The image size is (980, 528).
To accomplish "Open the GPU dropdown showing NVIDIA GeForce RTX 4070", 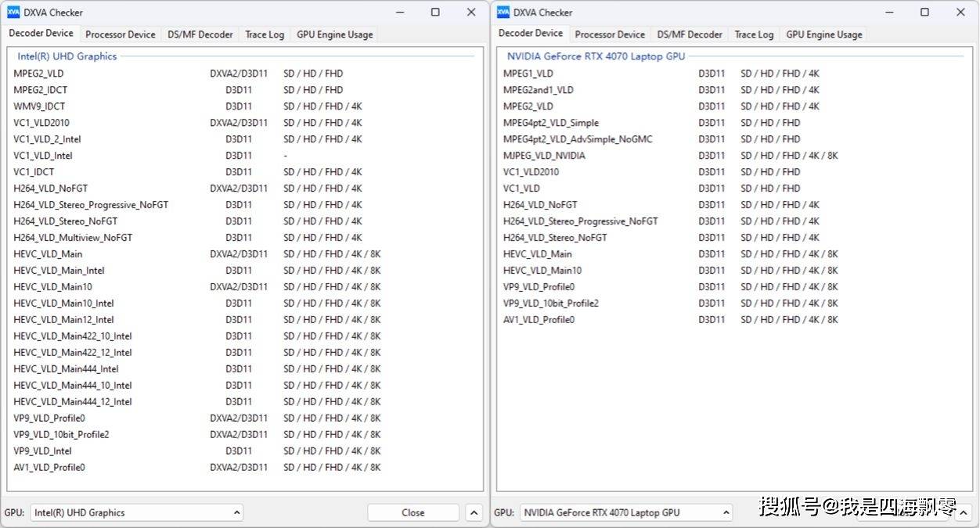I will click(626, 513).
